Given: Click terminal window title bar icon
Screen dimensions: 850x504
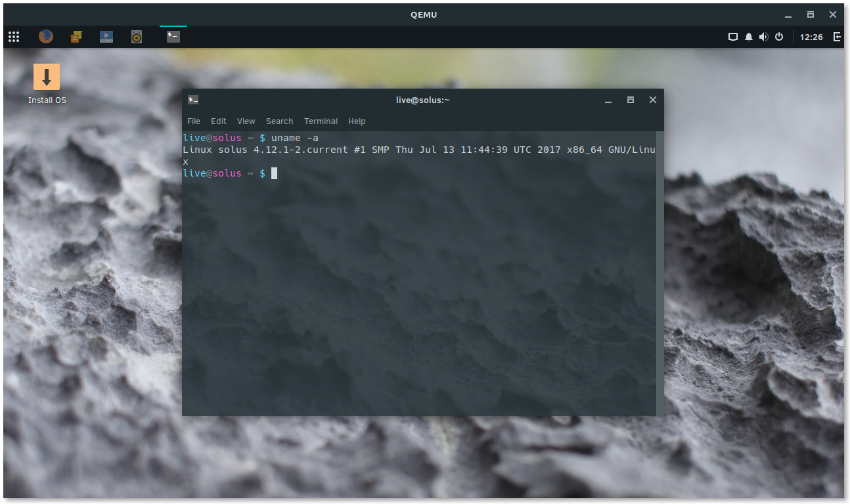Looking at the screenshot, I should 193,100.
